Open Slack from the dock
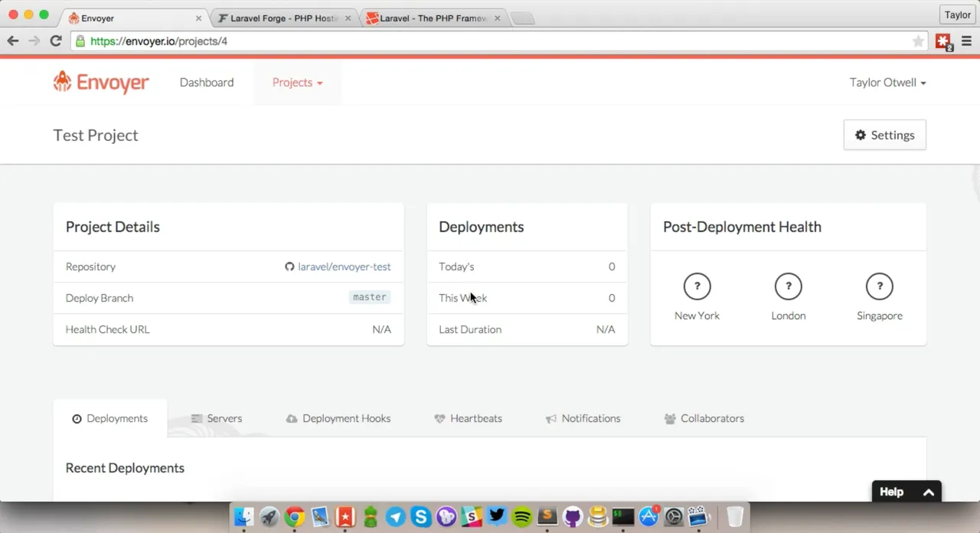This screenshot has height=533, width=980. [x=471, y=517]
